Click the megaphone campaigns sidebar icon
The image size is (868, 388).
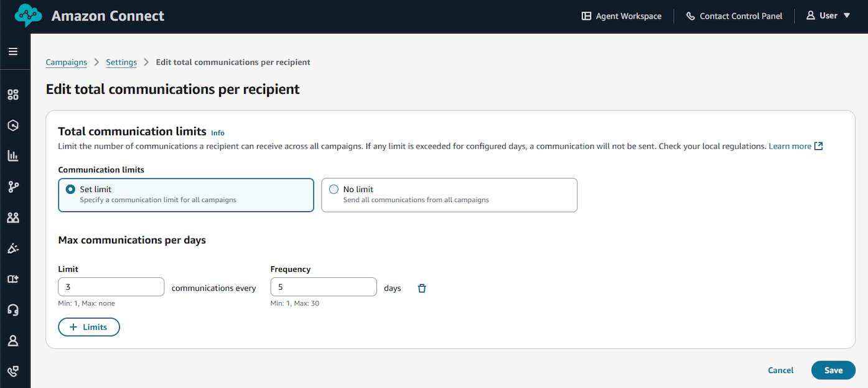13,248
